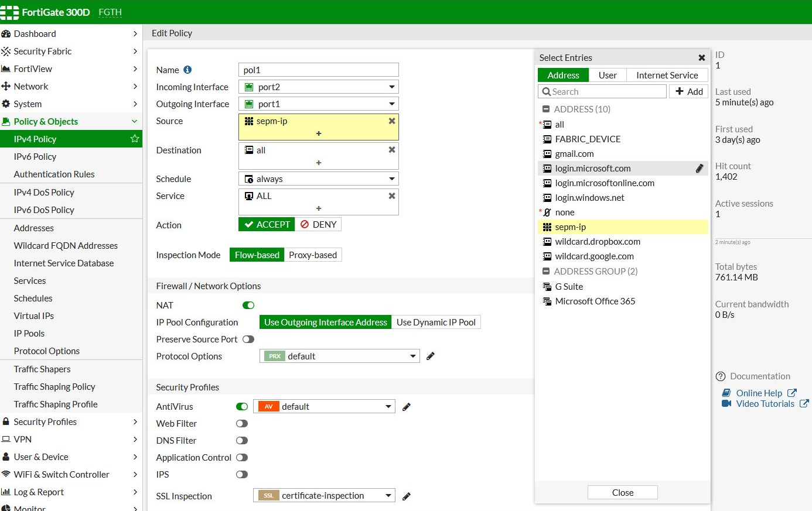
Task: Select Use Dynamic IP Pool
Action: pyautogui.click(x=436, y=322)
